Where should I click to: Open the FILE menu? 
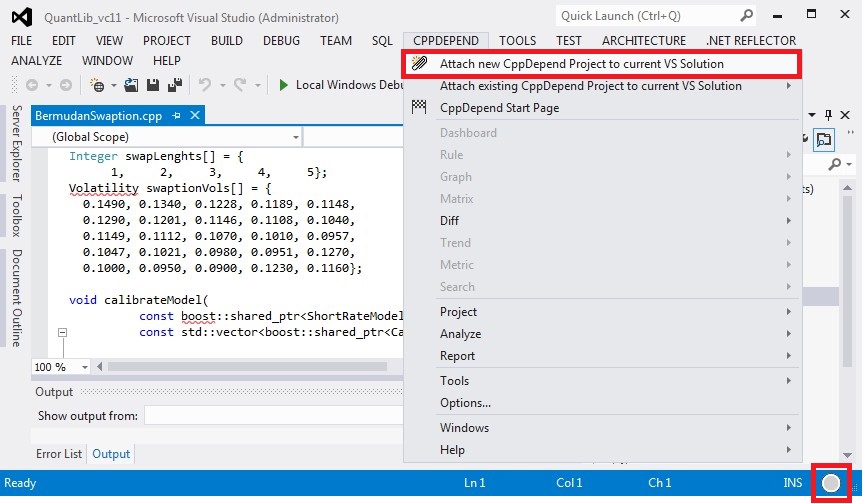[22, 41]
